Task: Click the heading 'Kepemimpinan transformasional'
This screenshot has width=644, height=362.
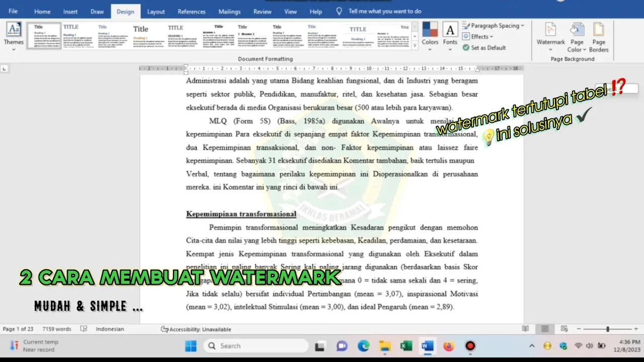Action: (241, 214)
